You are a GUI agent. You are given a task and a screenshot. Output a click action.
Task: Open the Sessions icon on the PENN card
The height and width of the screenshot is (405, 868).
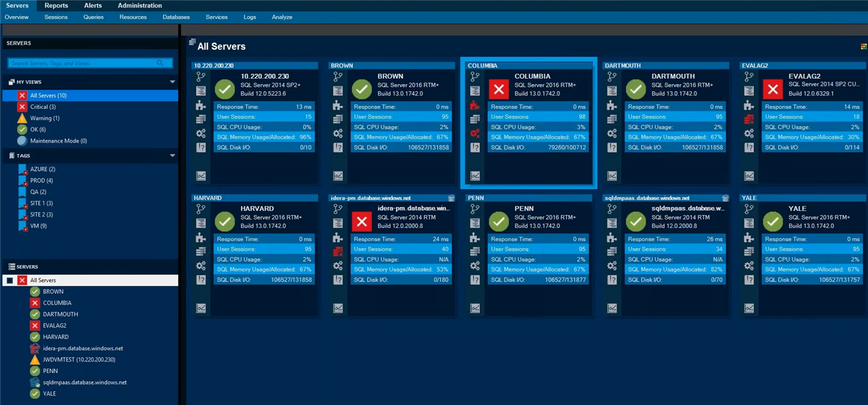click(475, 209)
